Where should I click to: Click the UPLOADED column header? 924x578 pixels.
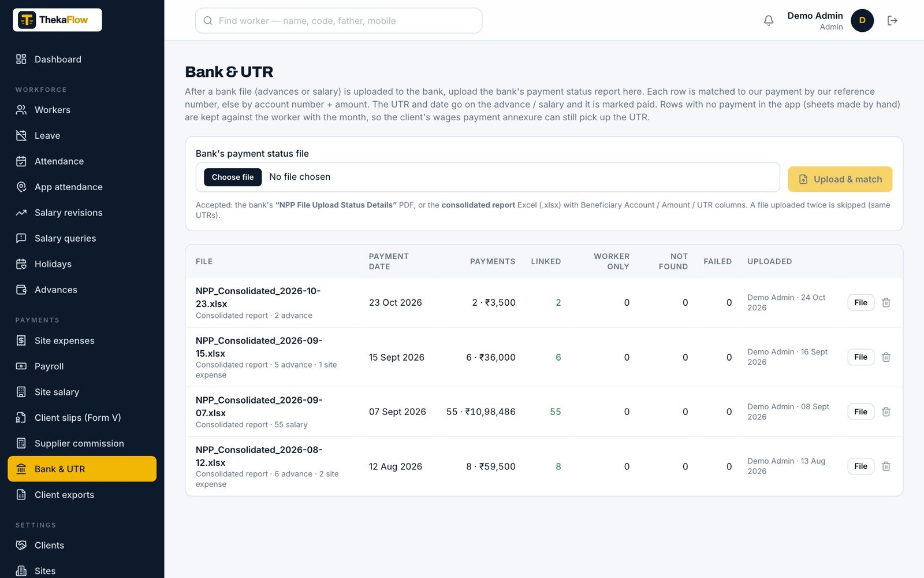(770, 261)
